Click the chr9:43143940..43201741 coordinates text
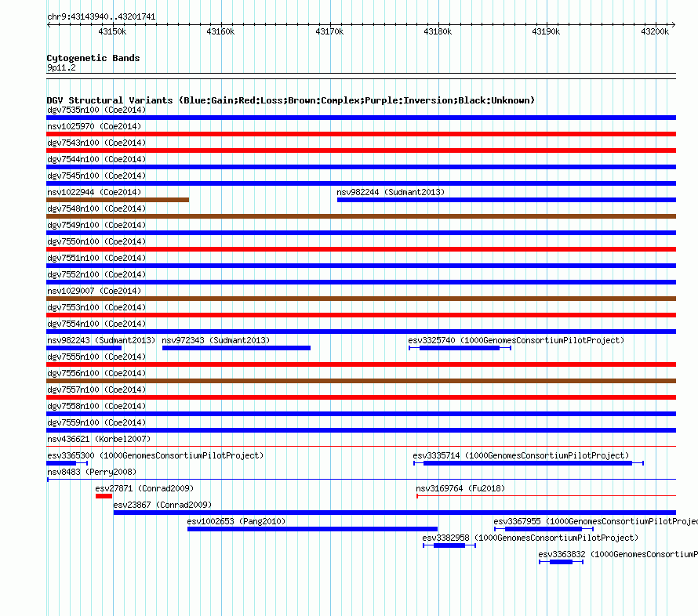Viewport: 698px width, 616px height. (x=101, y=17)
